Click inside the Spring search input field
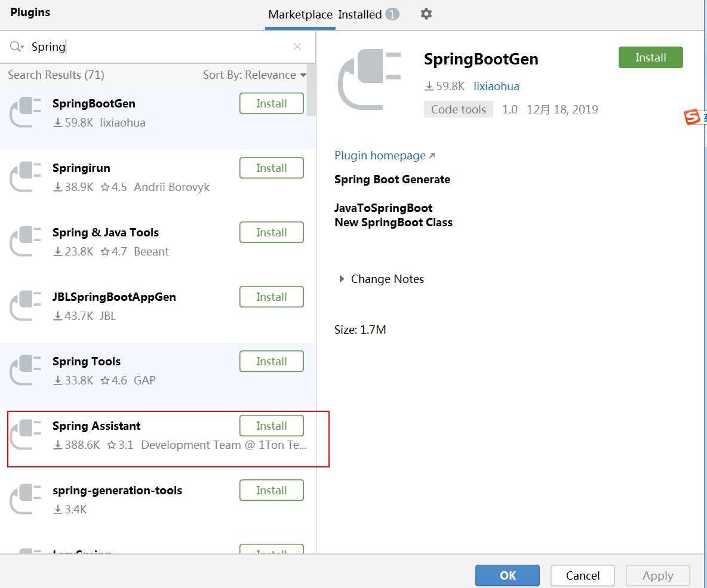 [119, 46]
